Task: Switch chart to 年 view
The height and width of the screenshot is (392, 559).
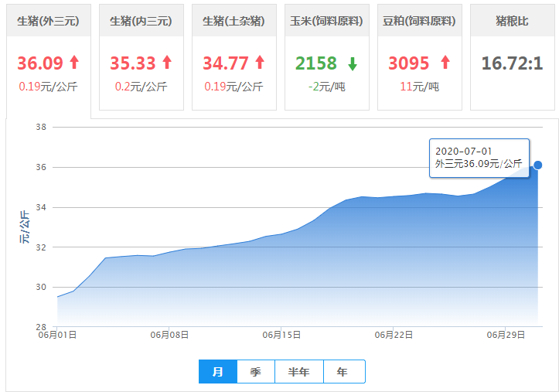Action: click(x=343, y=372)
